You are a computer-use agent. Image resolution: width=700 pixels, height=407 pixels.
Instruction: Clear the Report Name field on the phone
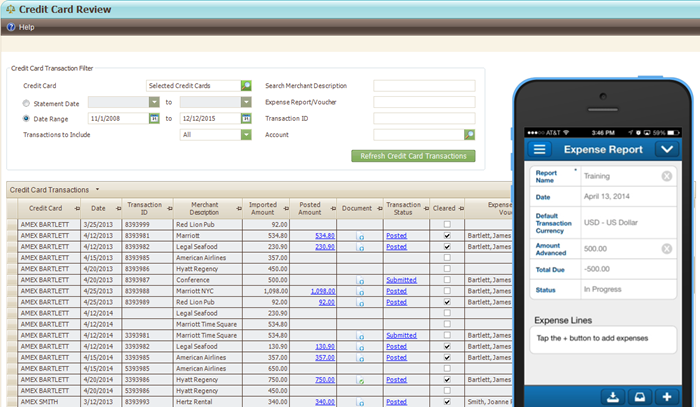[x=667, y=176]
